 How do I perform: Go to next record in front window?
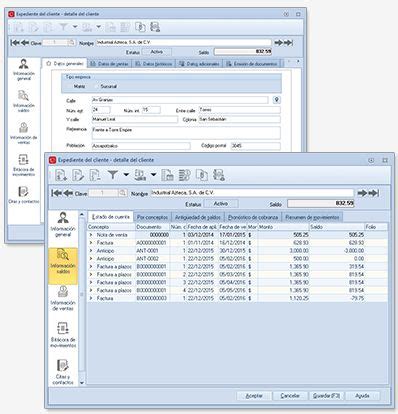[362, 193]
